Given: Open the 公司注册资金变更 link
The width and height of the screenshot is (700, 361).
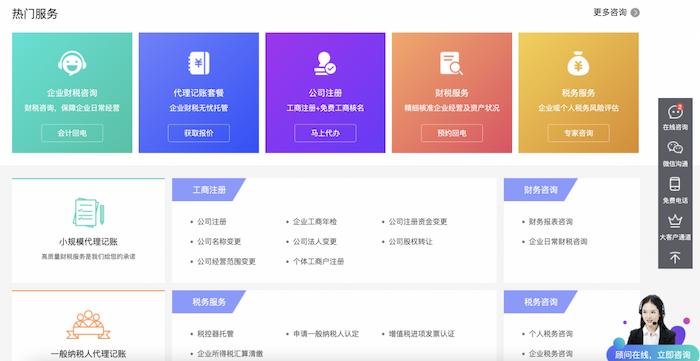Looking at the screenshot, I should pos(418,222).
